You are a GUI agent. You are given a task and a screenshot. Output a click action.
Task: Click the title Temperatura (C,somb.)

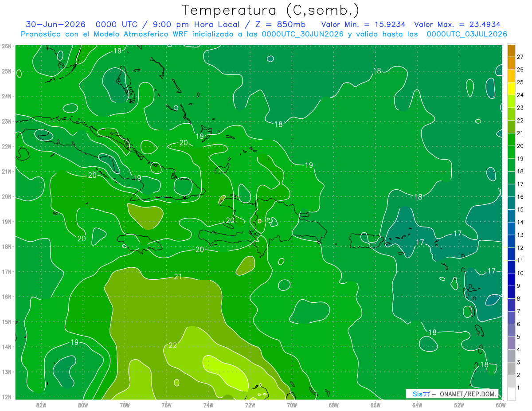click(x=271, y=10)
